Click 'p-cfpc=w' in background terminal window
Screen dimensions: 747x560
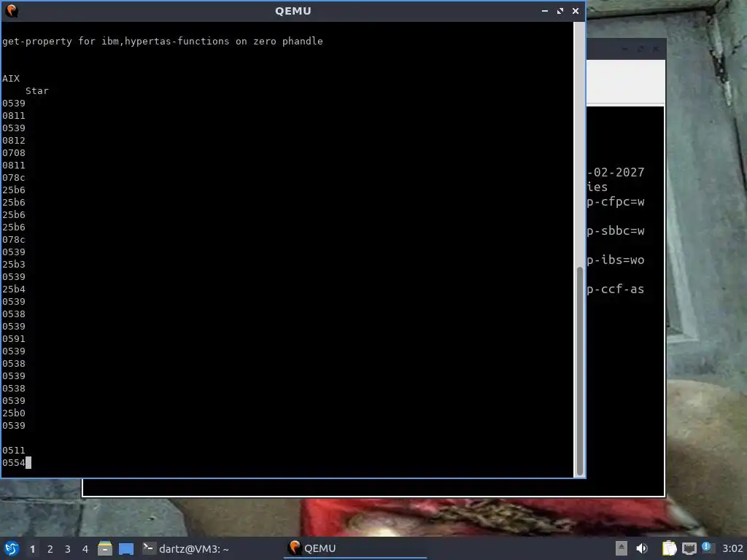coord(616,203)
